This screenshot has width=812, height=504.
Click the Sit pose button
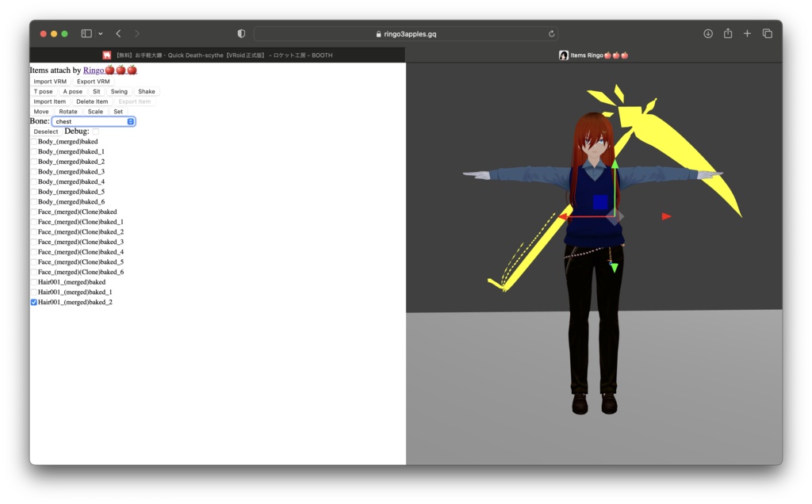click(x=96, y=91)
